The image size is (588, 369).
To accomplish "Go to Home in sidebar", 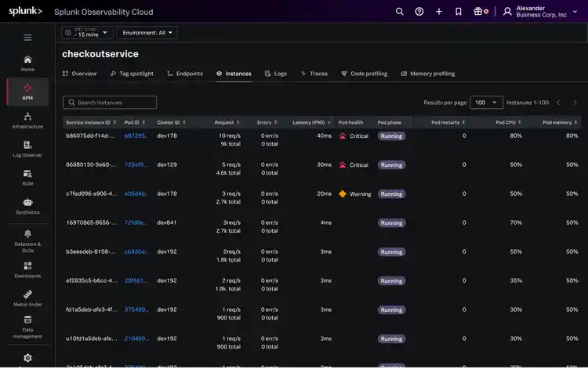I will pos(27,63).
